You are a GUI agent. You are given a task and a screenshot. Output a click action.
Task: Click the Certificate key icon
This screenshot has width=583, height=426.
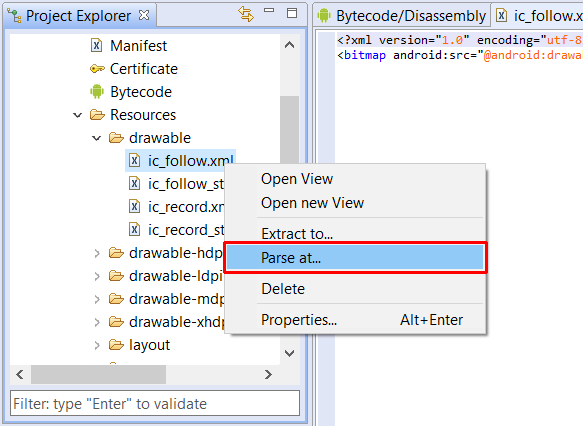pos(97,69)
